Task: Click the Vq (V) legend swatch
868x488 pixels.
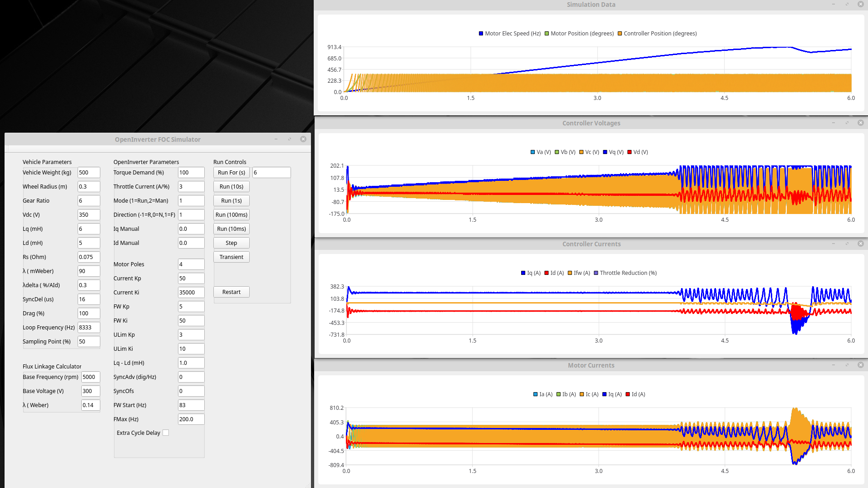Action: 605,152
